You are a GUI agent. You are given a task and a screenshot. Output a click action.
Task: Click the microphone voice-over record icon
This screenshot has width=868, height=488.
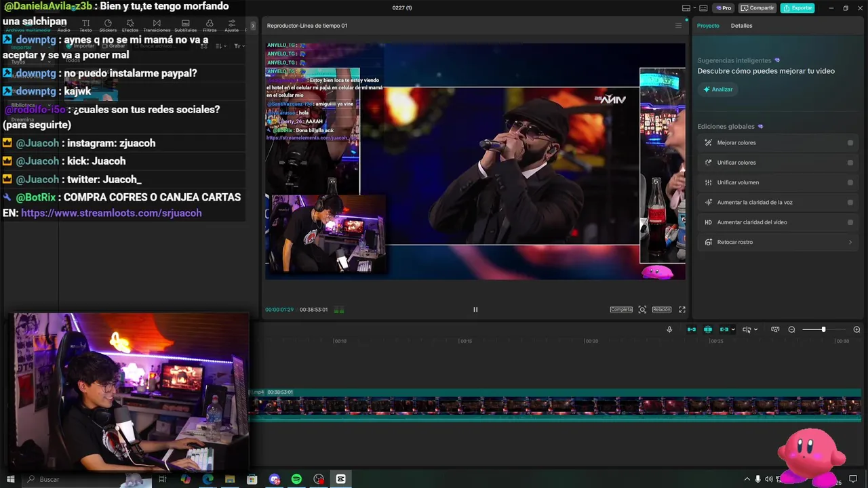669,329
